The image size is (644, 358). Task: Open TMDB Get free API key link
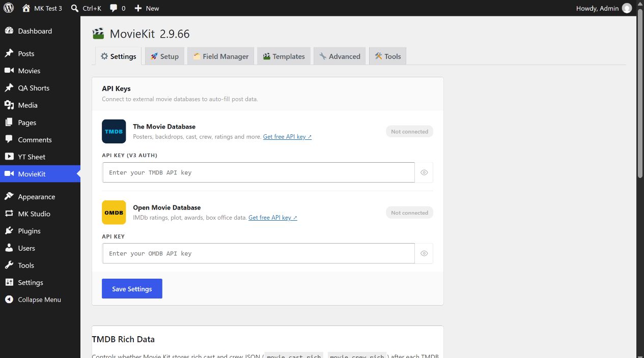287,137
